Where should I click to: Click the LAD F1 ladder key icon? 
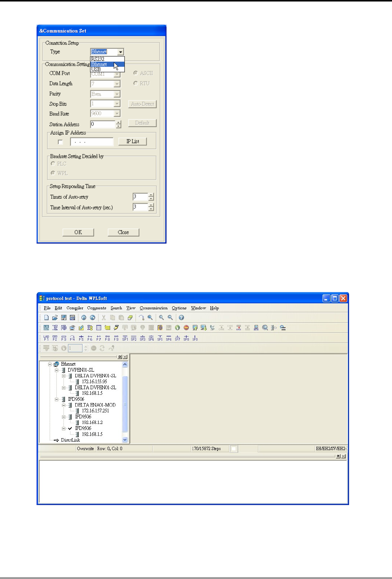coord(46,338)
